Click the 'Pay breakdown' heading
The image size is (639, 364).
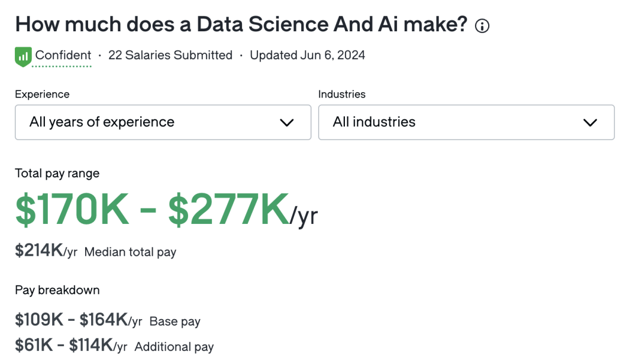pos(57,290)
